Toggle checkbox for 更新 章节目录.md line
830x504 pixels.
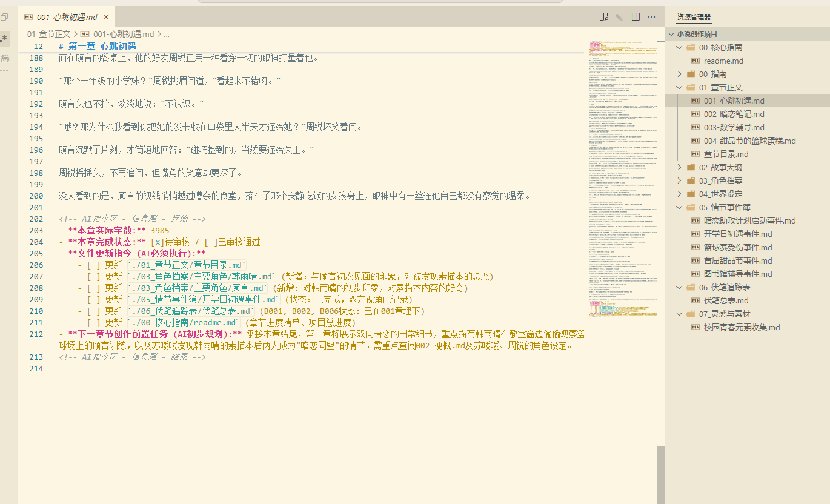(94, 265)
